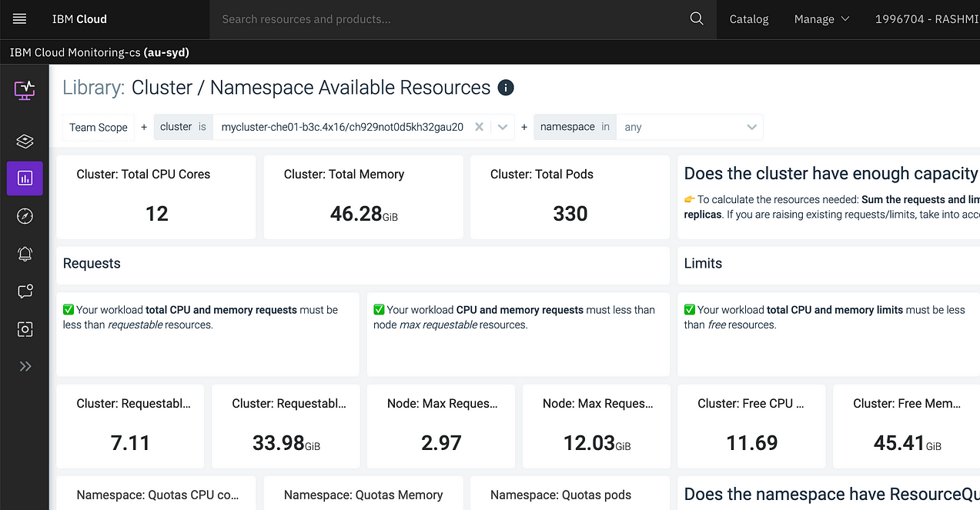Click the 11.69 cluster free CPU value
This screenshot has width=980, height=510.
coord(752,442)
